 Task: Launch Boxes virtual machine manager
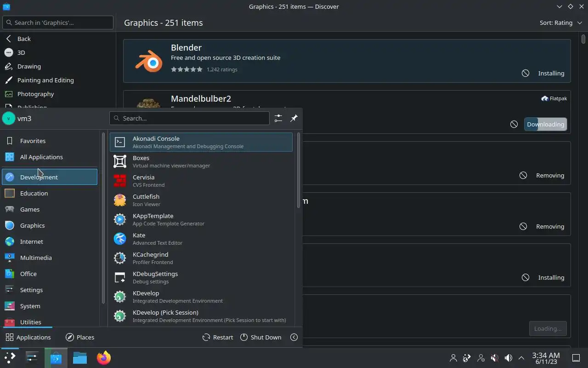201,161
